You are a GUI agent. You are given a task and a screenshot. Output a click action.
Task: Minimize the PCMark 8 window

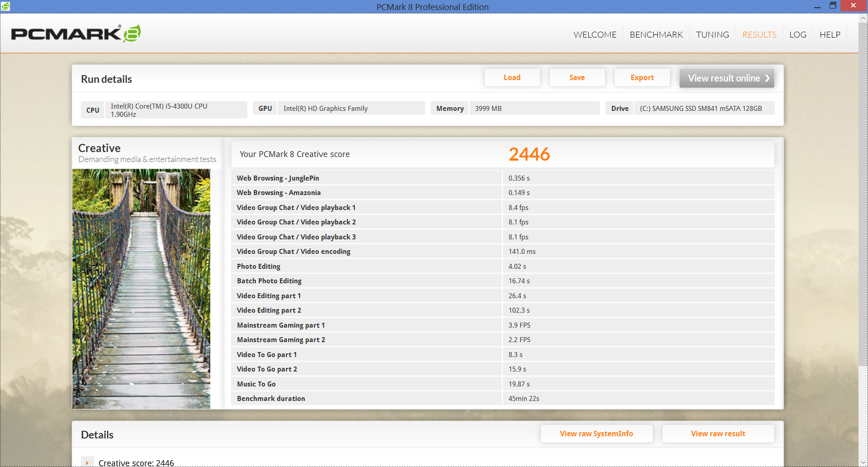pos(817,6)
